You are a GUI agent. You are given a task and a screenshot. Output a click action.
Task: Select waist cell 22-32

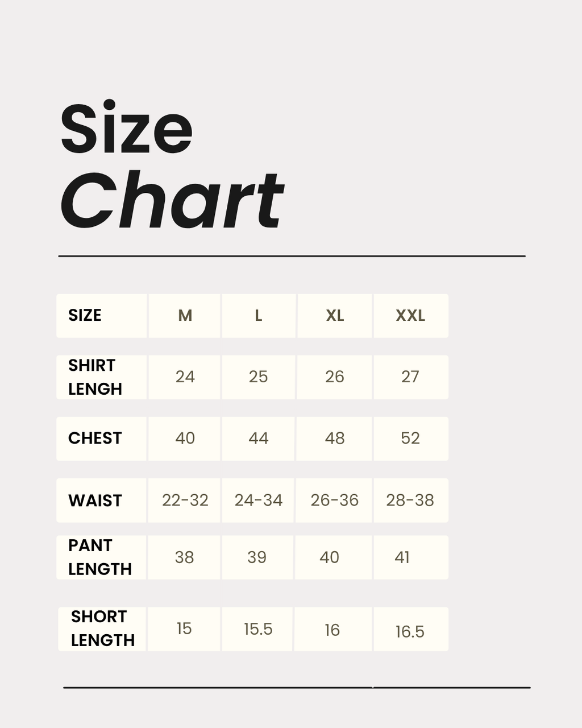185,500
